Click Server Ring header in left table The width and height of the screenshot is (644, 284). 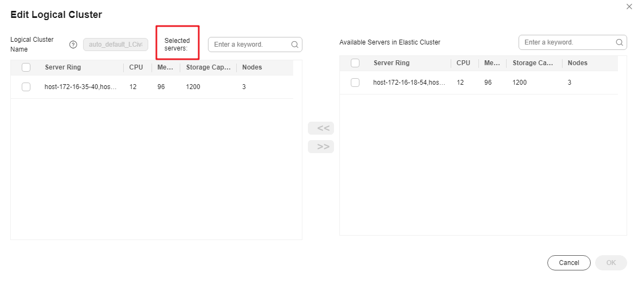(63, 67)
